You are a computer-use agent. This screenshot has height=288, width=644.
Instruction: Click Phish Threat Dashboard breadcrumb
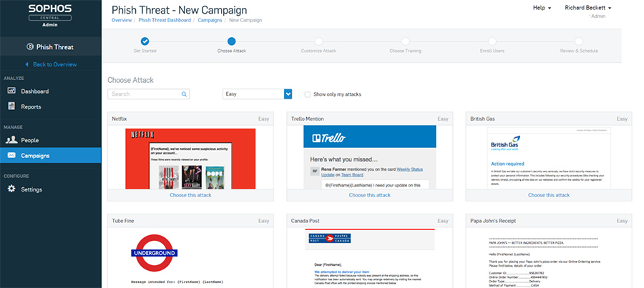point(165,20)
